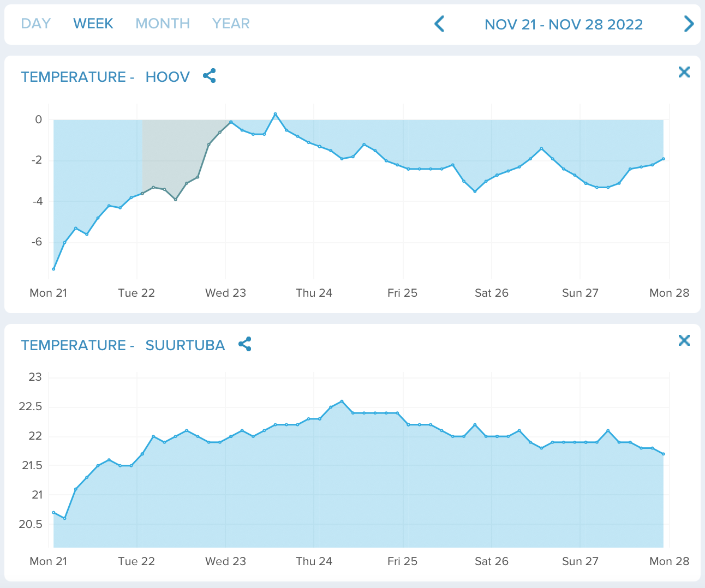Close the Hoov temperature panel

coord(684,72)
